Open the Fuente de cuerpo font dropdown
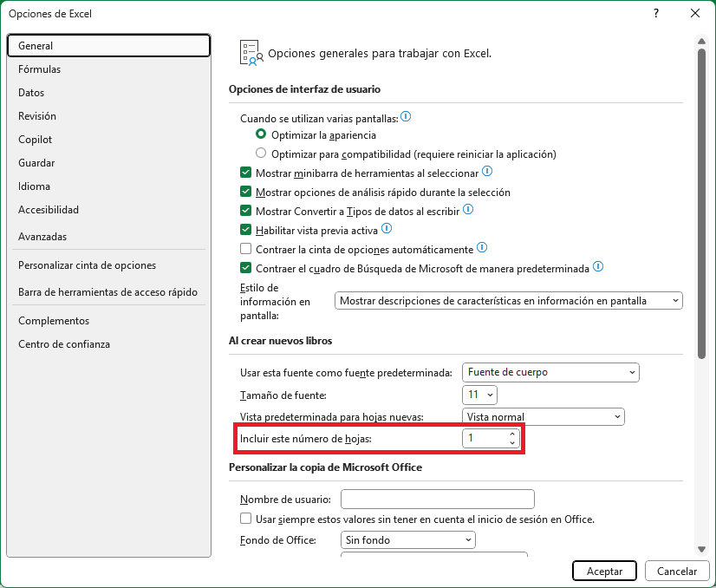The height and width of the screenshot is (588, 716). click(550, 372)
